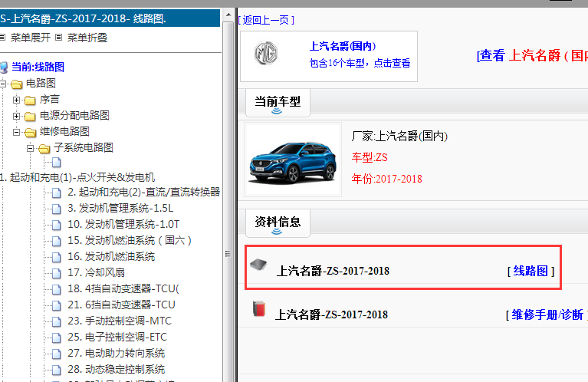Screen dimensions: 588x382
Task: Collapse the 子系统电路图 tree node
Action: click(x=31, y=148)
